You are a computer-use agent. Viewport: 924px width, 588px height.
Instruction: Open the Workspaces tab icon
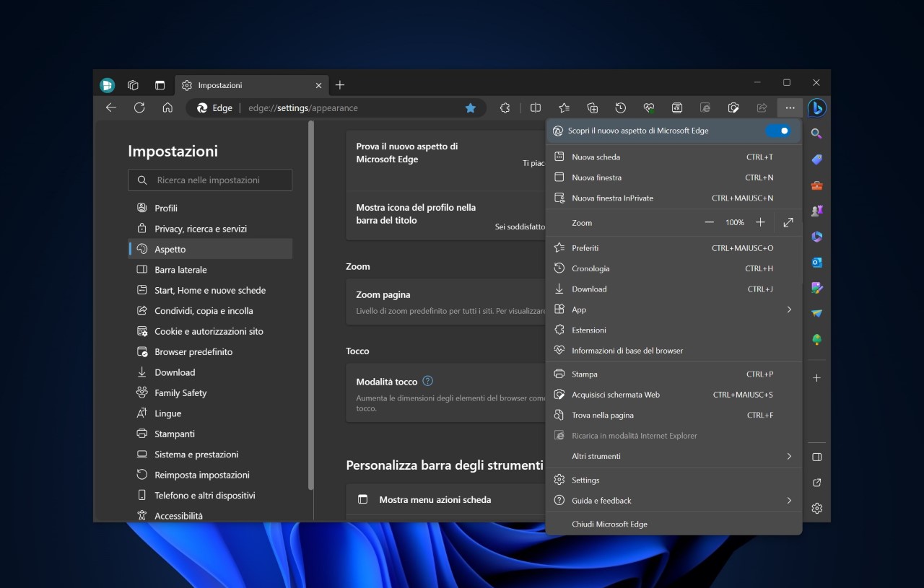coord(133,85)
